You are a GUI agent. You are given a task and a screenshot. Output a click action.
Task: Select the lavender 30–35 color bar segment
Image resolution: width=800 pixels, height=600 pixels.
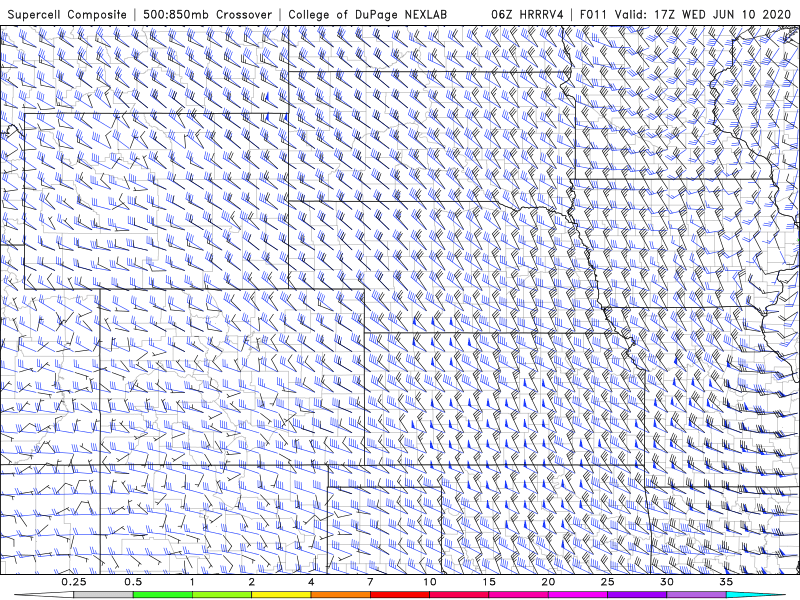click(696, 595)
